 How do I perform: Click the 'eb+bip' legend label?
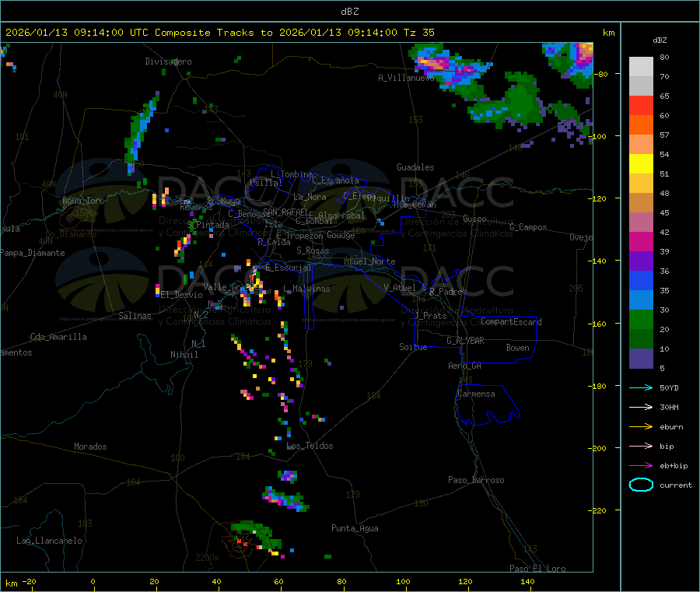point(674,466)
